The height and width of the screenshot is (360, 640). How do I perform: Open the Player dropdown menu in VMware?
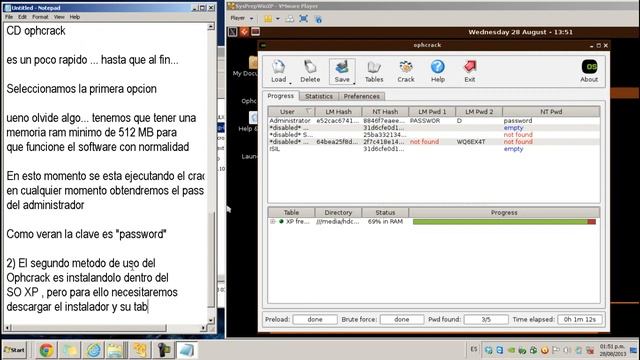click(242, 18)
